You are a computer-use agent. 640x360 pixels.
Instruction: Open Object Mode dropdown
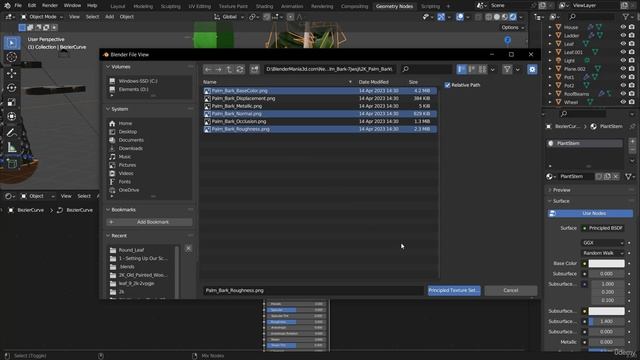click(42, 17)
